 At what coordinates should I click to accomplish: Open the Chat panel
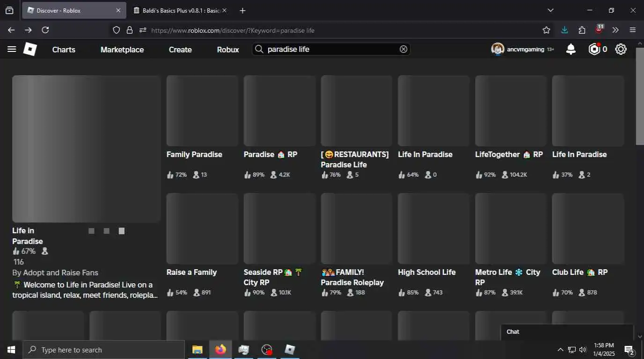(567, 332)
